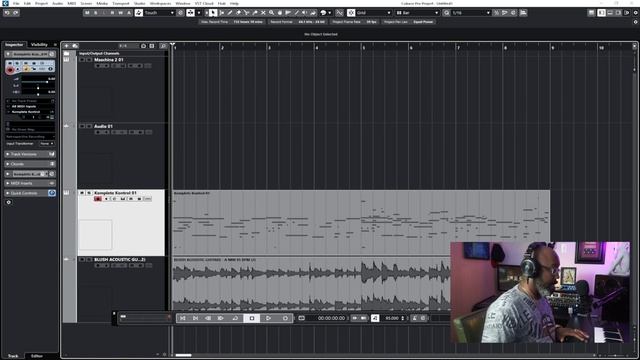Viewport: 640px width, 360px height.
Task: Start playback with the transport Play button
Action: click(x=268, y=318)
